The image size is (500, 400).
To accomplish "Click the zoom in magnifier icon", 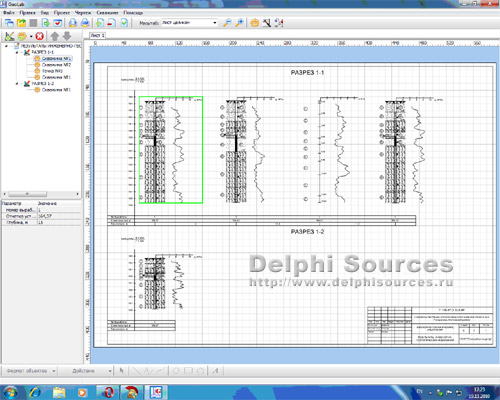I will click(x=239, y=23).
